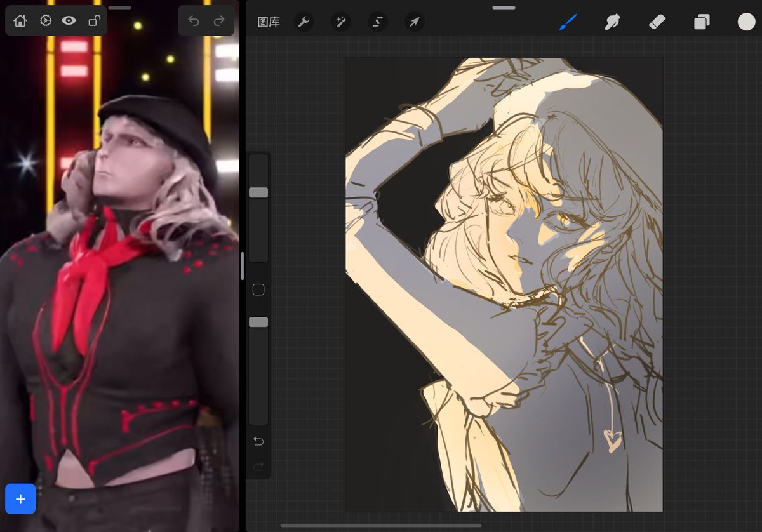This screenshot has height=532, width=762.
Task: Tap the top grabber of Procreate window
Action: point(504,8)
